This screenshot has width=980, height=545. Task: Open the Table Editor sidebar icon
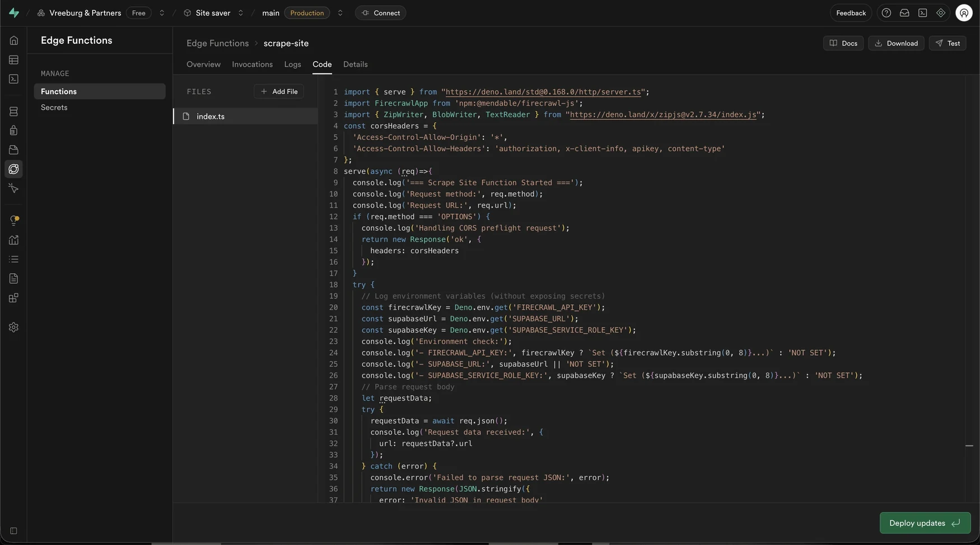[13, 60]
